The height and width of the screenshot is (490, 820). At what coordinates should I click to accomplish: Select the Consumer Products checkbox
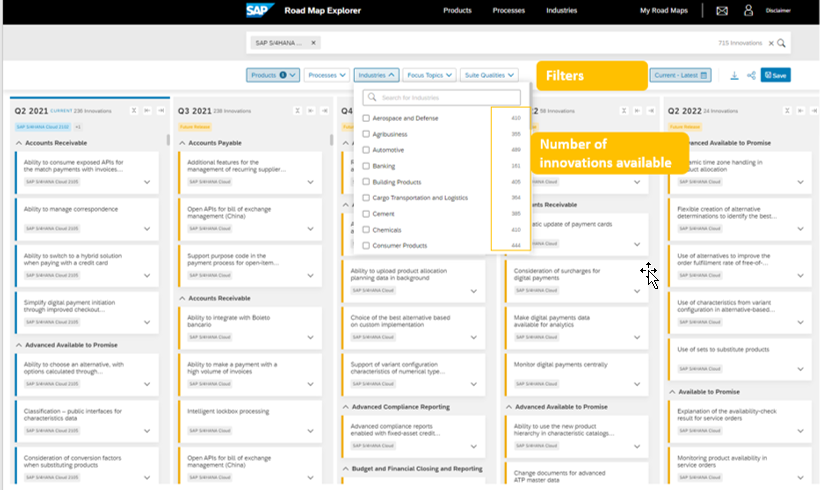click(366, 245)
